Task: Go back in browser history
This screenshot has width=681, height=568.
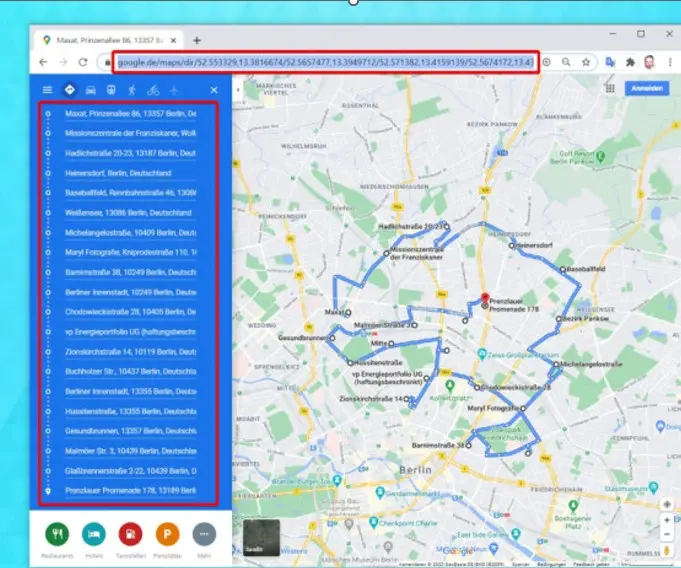Action: 43,62
